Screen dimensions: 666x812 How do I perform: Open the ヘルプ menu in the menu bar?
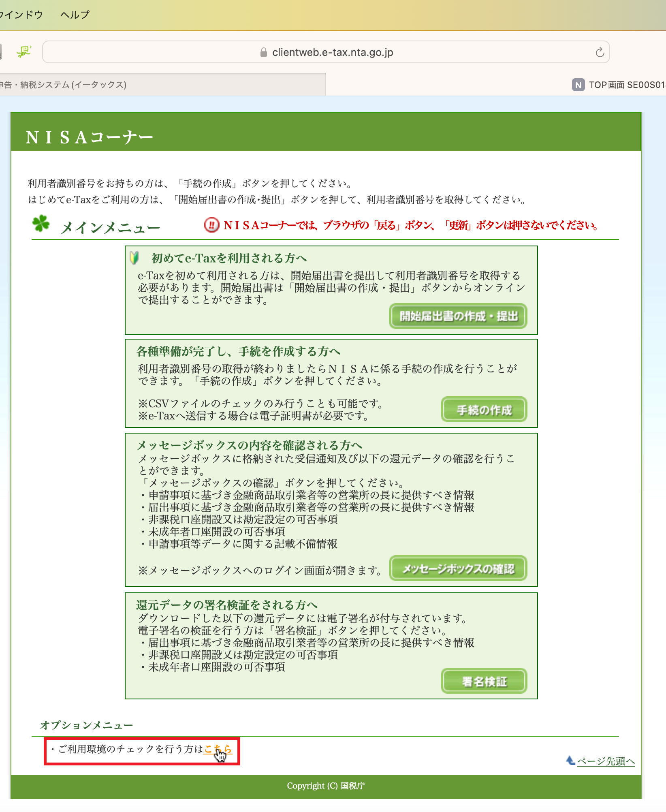pyautogui.click(x=75, y=15)
